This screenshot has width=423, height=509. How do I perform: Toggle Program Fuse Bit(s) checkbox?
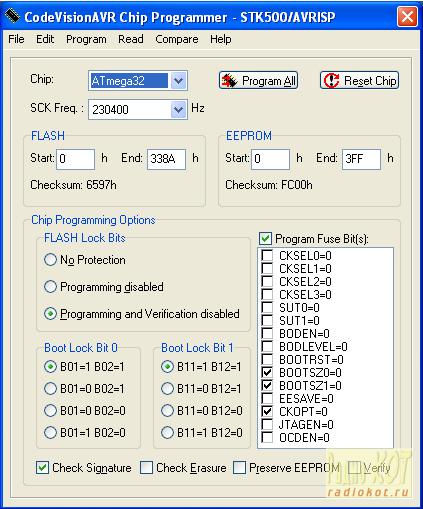click(266, 239)
